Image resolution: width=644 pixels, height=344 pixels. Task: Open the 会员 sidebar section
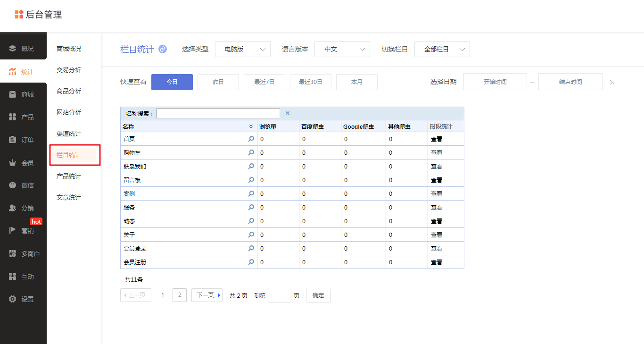pos(23,163)
